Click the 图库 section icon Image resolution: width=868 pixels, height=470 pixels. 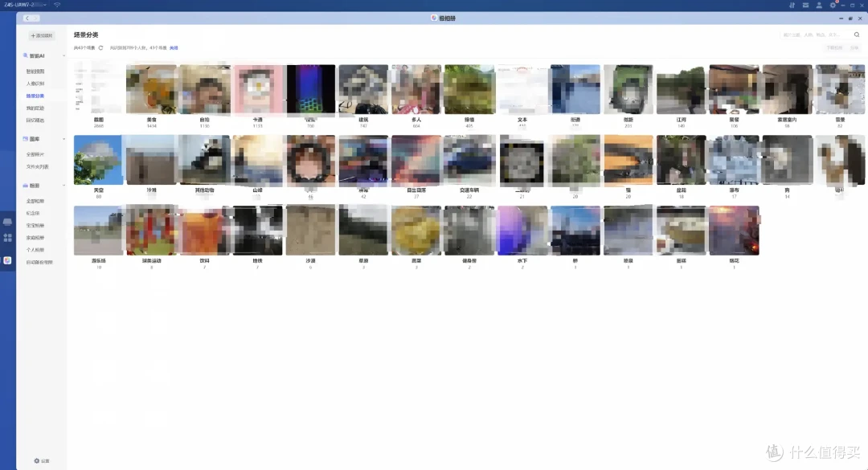click(x=26, y=139)
